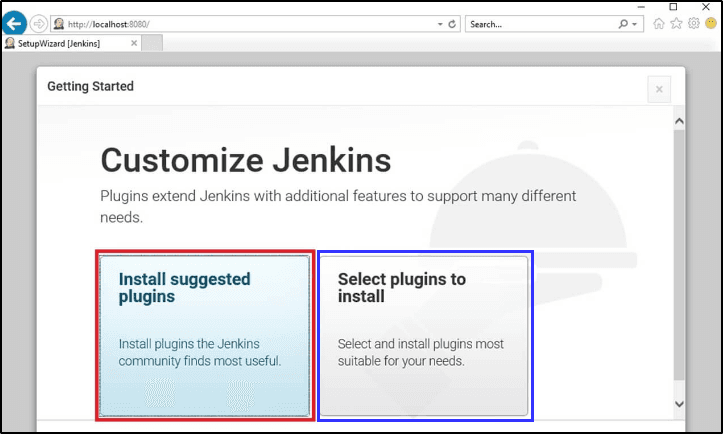Screen dimensions: 723x434
Task: Click the localhost:8080 address bar field
Action: (x=250, y=24)
